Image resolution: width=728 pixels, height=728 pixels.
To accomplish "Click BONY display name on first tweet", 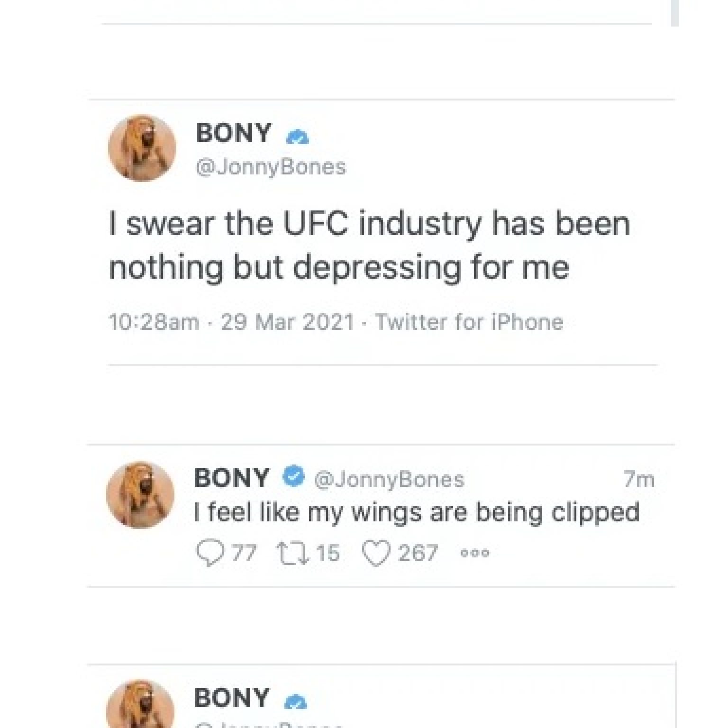I will pyautogui.click(x=234, y=133).
